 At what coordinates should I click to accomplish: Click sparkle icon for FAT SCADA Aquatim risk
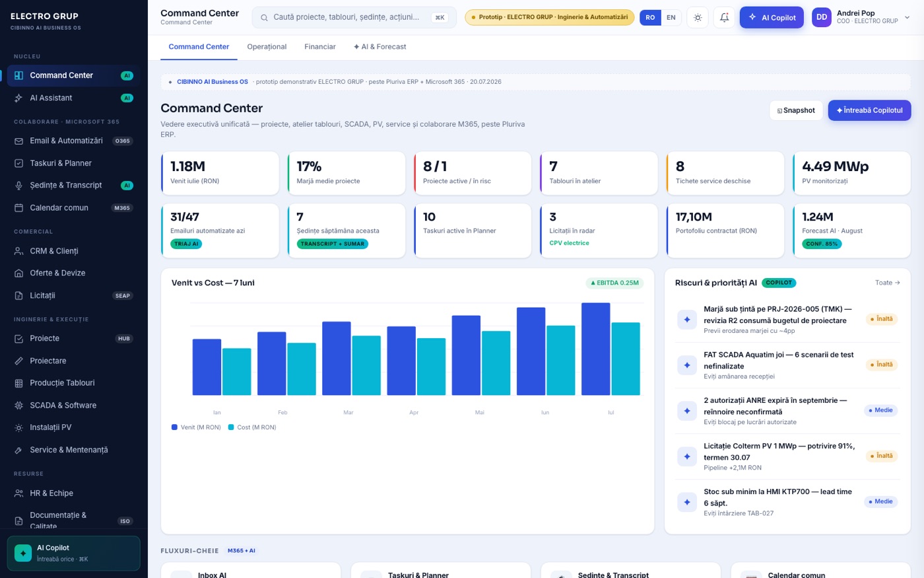tap(687, 365)
